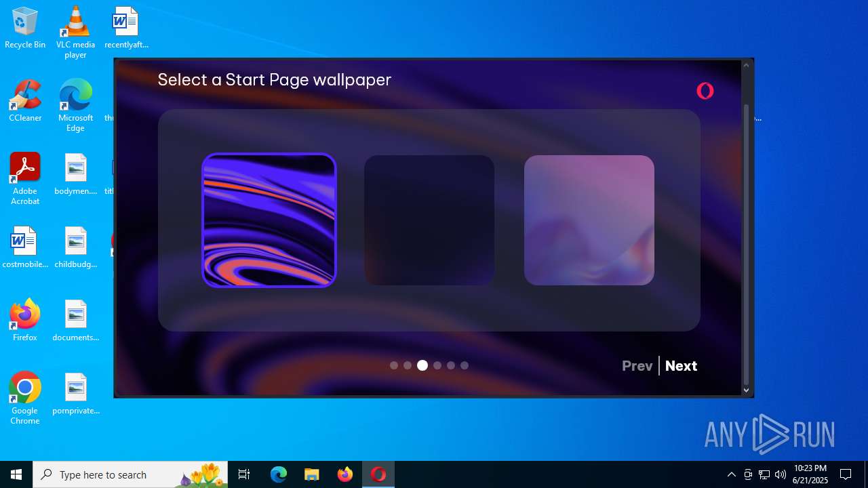The height and width of the screenshot is (488, 868).
Task: Select the VLC media player shortcut
Action: (x=75, y=33)
